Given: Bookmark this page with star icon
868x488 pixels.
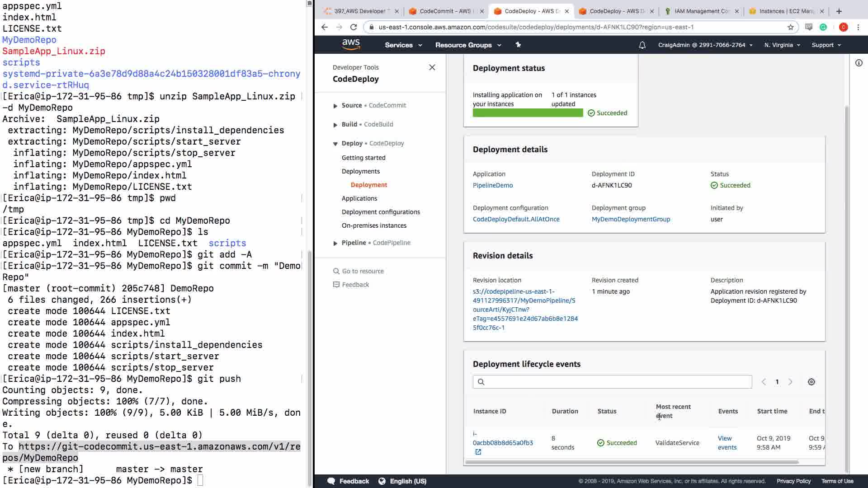Looking at the screenshot, I should click(791, 27).
